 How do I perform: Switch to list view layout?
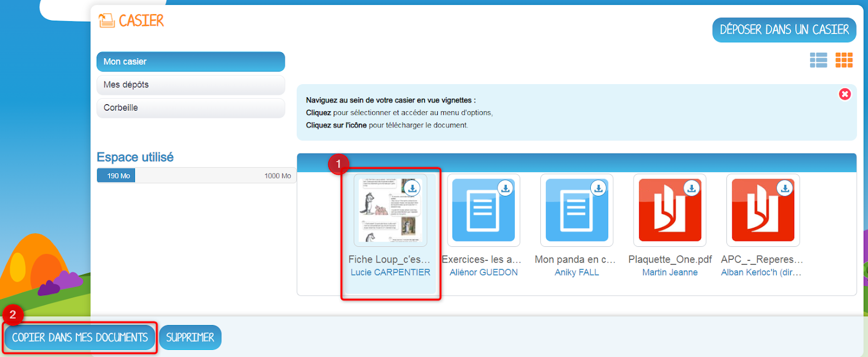tap(818, 60)
